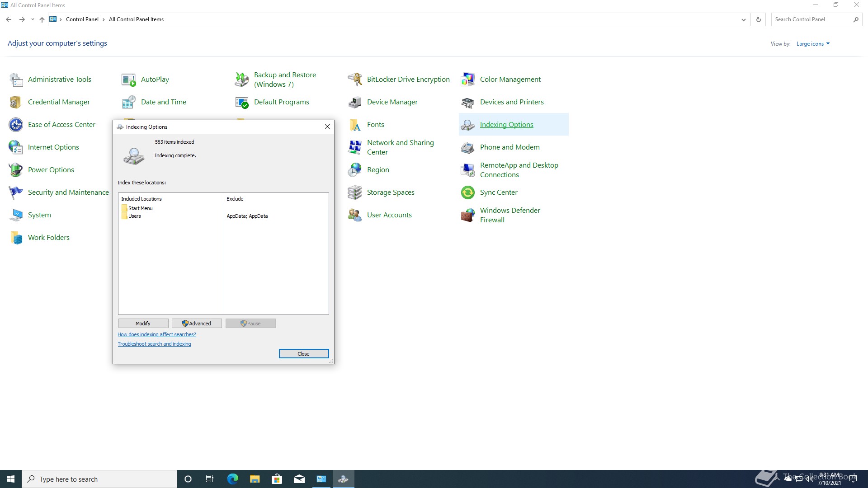Open the Windows Start menu
Screen dimensions: 868x488
pos(11,479)
